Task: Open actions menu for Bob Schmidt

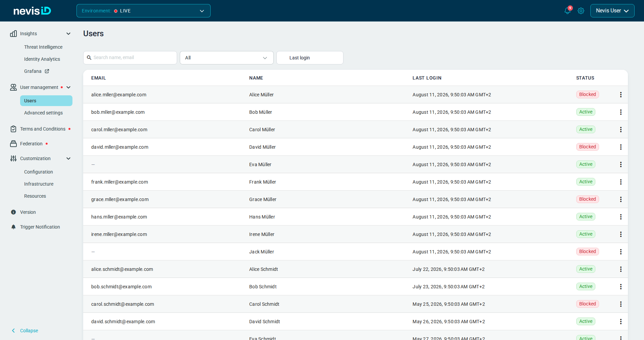Action: [621, 287]
